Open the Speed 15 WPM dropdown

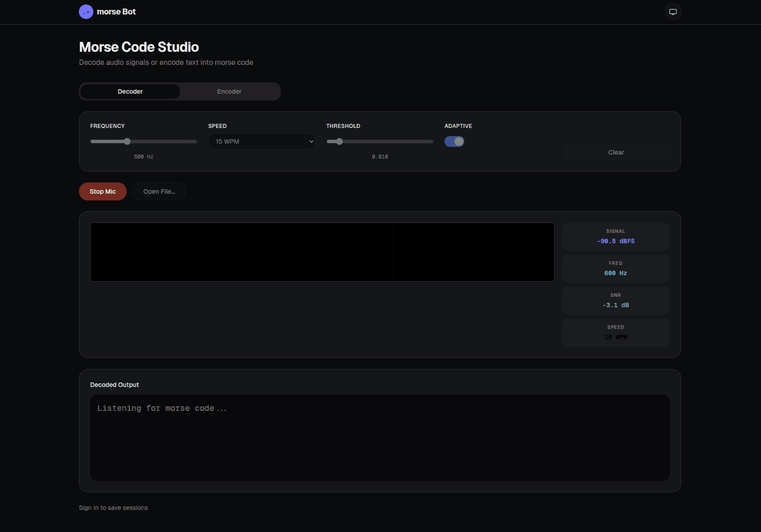click(261, 141)
